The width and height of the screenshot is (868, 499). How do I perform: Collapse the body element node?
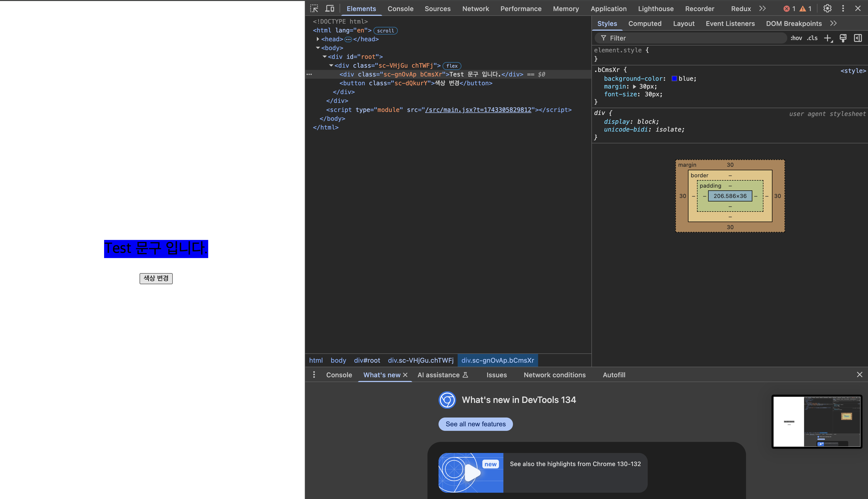(318, 48)
